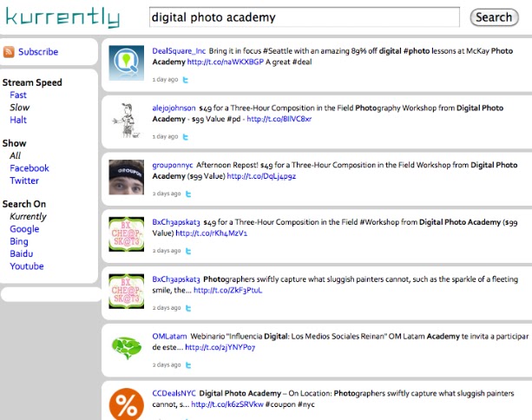
Task: Click Twitter icon on BxCh3apskat3 $49 workshop post
Action: coord(188,251)
